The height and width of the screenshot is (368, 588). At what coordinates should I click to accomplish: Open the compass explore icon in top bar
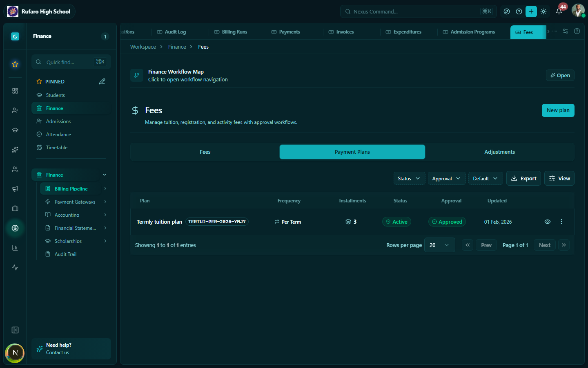click(x=507, y=11)
